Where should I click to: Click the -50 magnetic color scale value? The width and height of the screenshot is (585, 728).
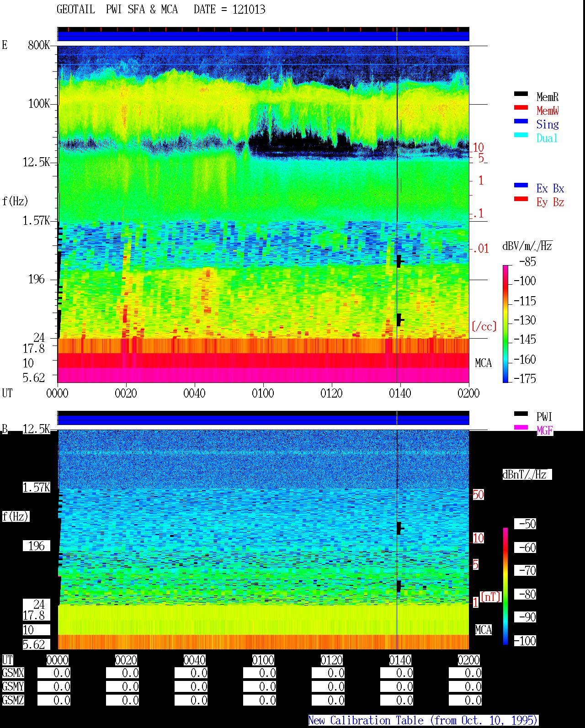(x=526, y=524)
